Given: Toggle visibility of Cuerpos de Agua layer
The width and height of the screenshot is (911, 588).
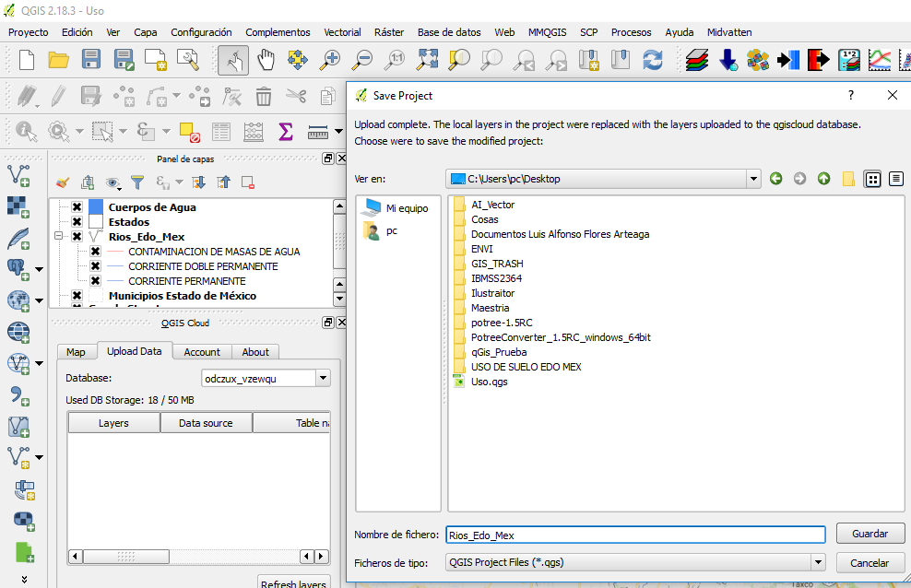Looking at the screenshot, I should [x=77, y=207].
